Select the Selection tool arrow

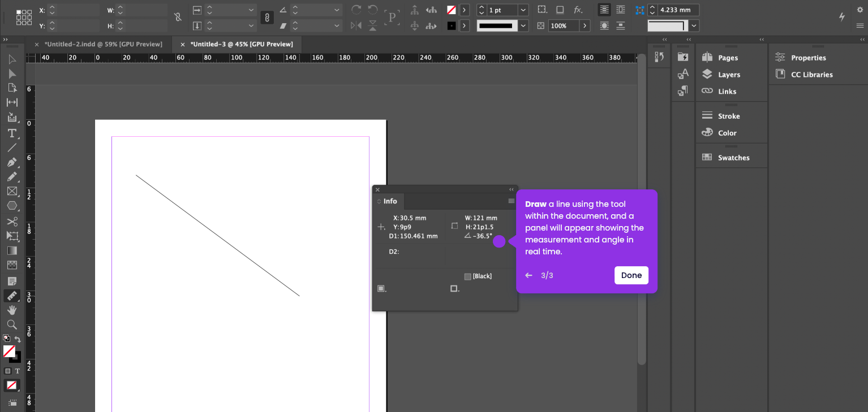pos(12,59)
